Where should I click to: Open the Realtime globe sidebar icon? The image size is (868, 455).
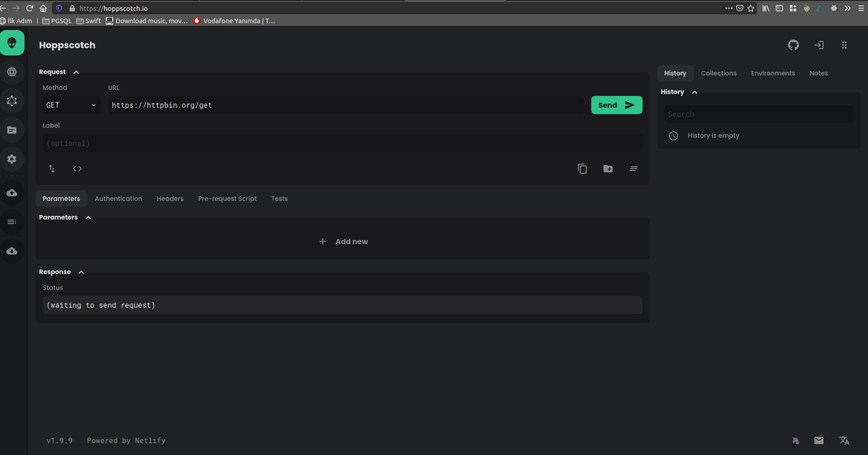coord(12,72)
